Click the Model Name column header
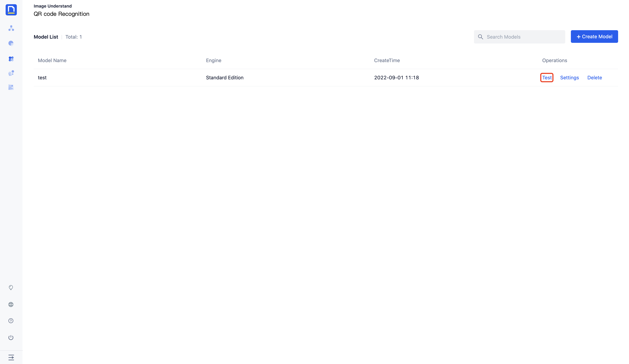 point(52,60)
